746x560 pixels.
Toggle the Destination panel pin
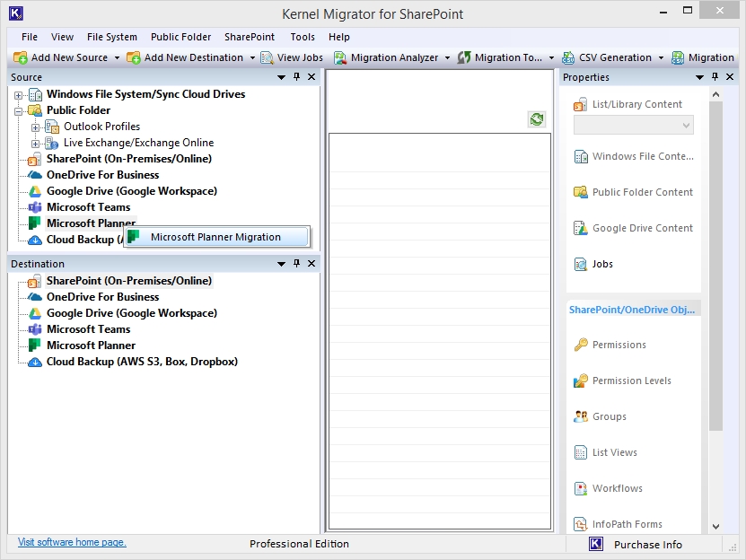click(x=297, y=263)
